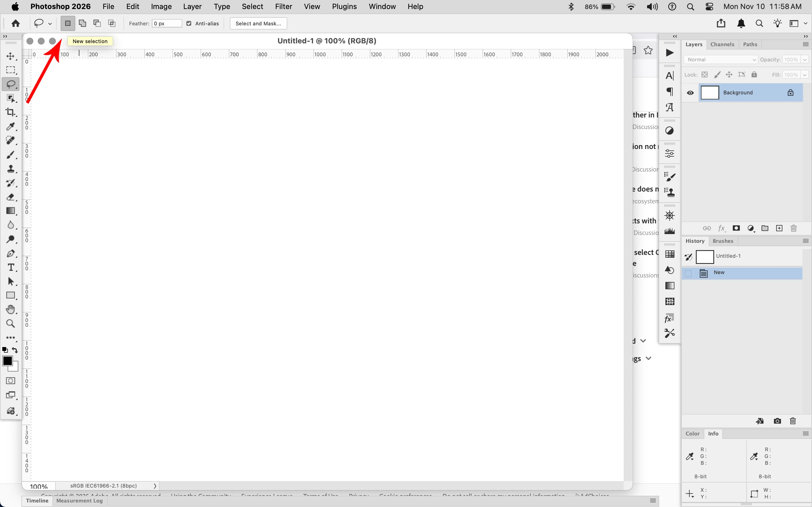Image resolution: width=812 pixels, height=507 pixels.
Task: Create new snapshot in History panel
Action: (777, 421)
